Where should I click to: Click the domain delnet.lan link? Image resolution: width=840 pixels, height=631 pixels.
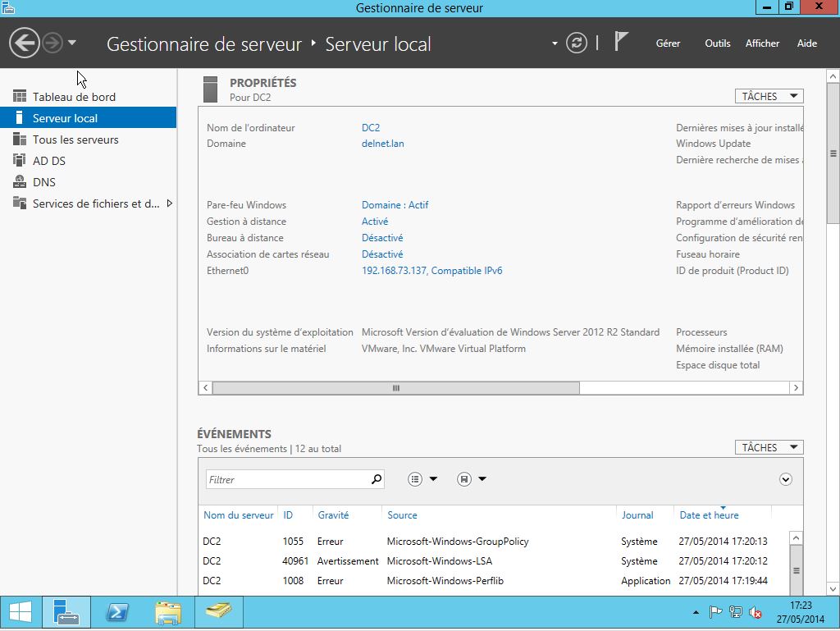[382, 144]
